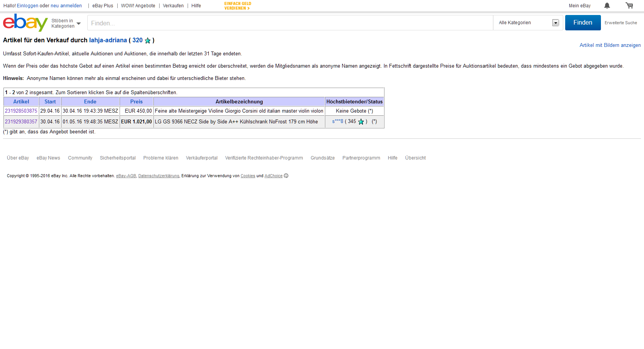The height and width of the screenshot is (349, 644).
Task: Click the Keine Gebote status cell
Action: tap(354, 111)
